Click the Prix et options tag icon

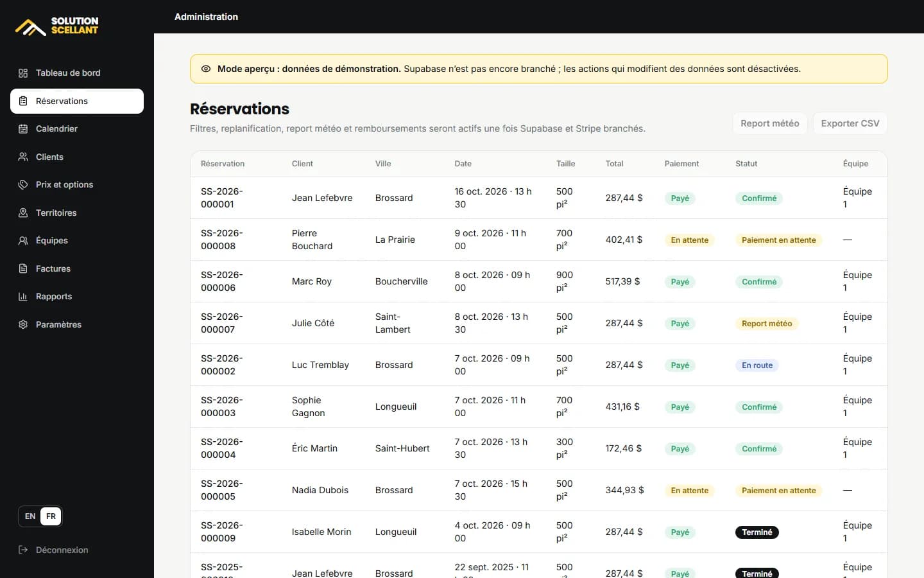coord(23,185)
